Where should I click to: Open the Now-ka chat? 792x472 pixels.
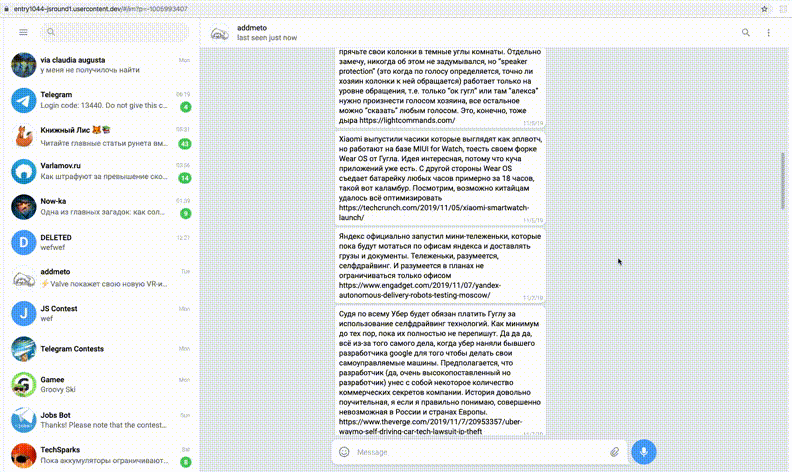pyautogui.click(x=101, y=207)
